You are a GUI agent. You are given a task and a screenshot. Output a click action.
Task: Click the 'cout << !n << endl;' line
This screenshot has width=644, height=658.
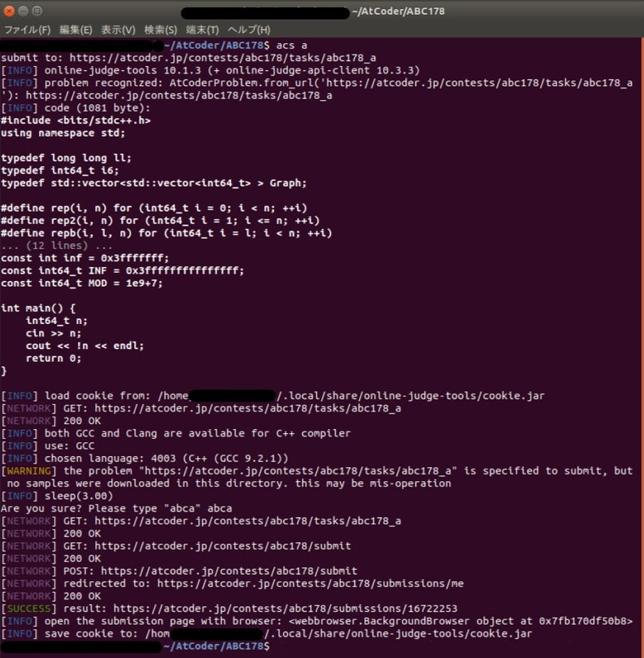[x=85, y=346]
